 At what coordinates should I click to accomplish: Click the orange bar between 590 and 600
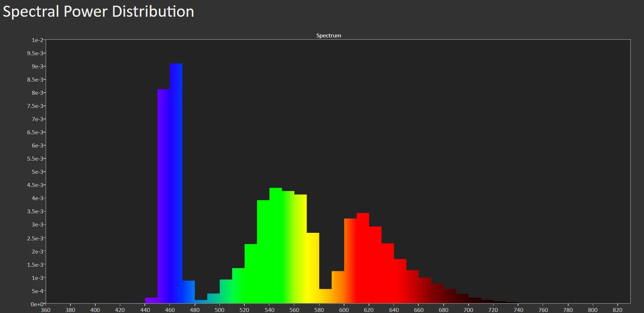(338, 287)
